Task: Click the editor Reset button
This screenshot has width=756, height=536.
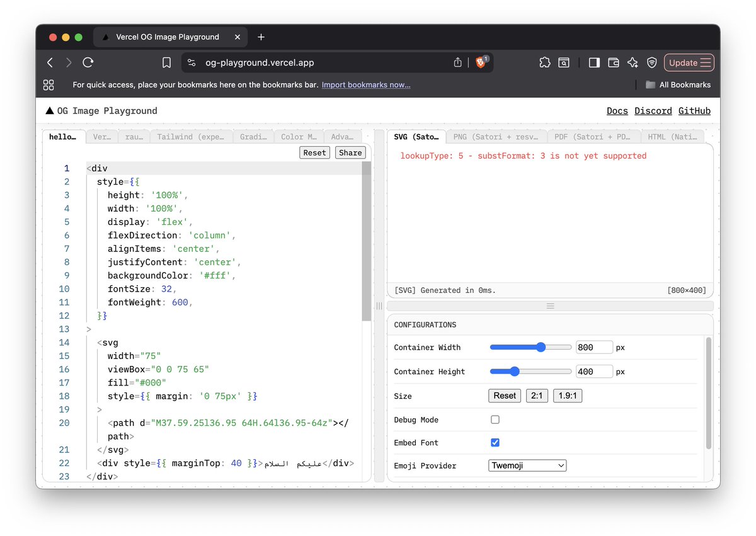Action: point(314,152)
